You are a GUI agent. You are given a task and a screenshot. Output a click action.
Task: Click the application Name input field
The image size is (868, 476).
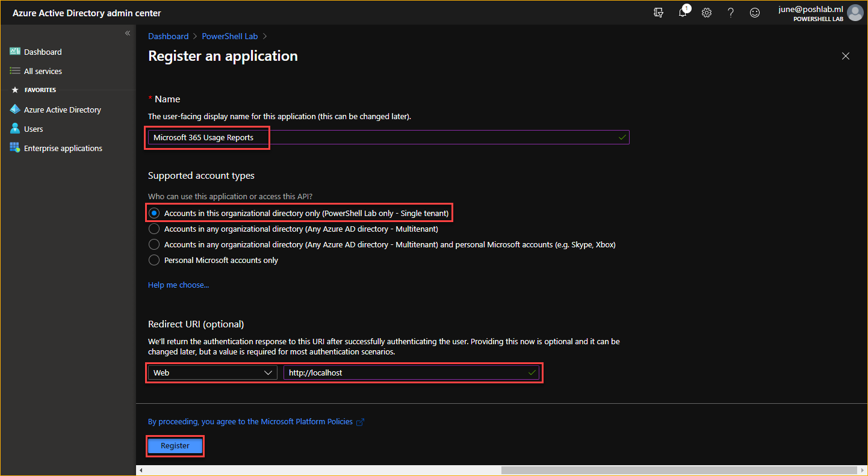tap(388, 137)
